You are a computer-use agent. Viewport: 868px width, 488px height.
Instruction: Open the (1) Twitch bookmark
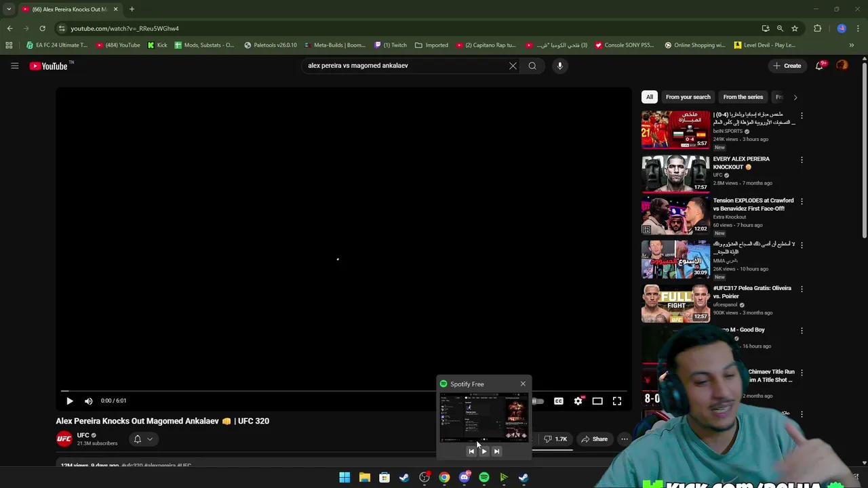[x=391, y=45]
